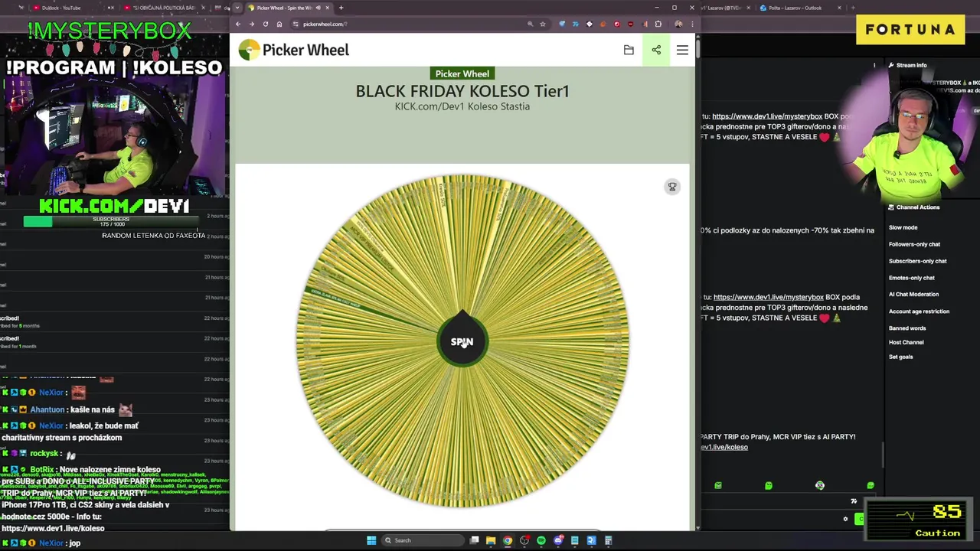Open Spotify from taskbar
The width and height of the screenshot is (980, 551).
click(x=541, y=540)
